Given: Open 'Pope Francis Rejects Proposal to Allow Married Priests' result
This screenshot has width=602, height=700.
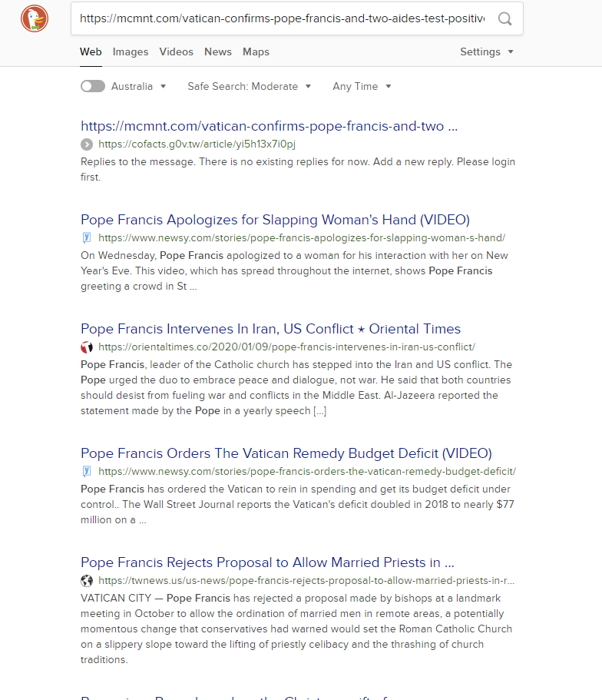Looking at the screenshot, I should click(267, 562).
